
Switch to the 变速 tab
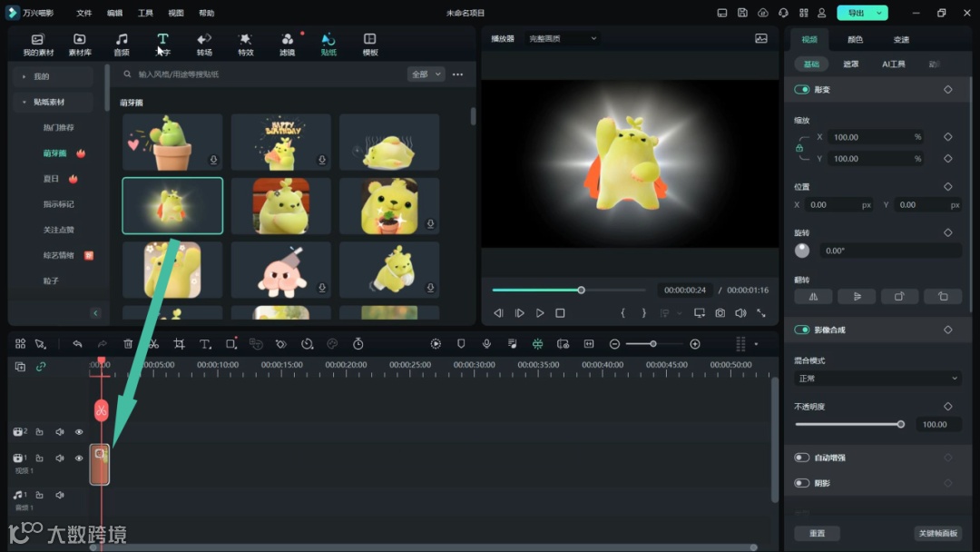901,39
